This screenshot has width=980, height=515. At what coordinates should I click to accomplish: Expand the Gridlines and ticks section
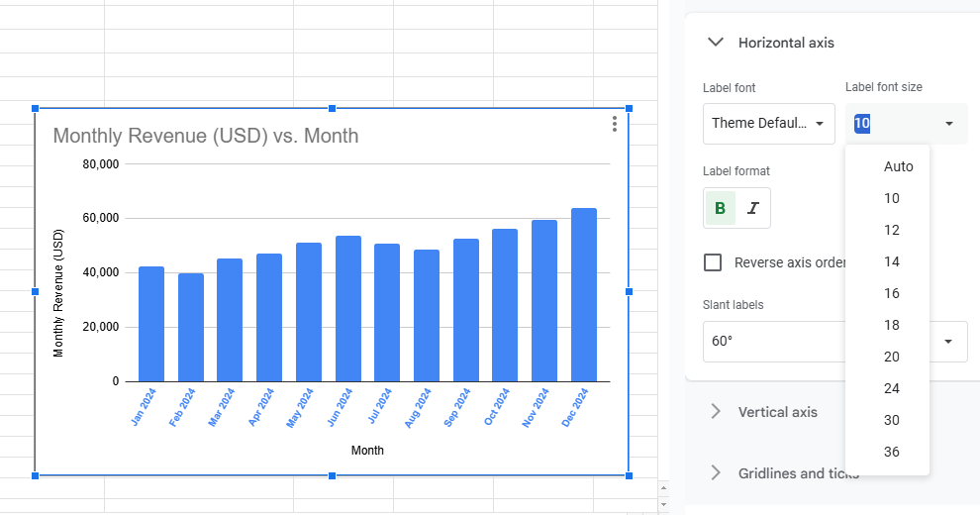pyautogui.click(x=715, y=473)
